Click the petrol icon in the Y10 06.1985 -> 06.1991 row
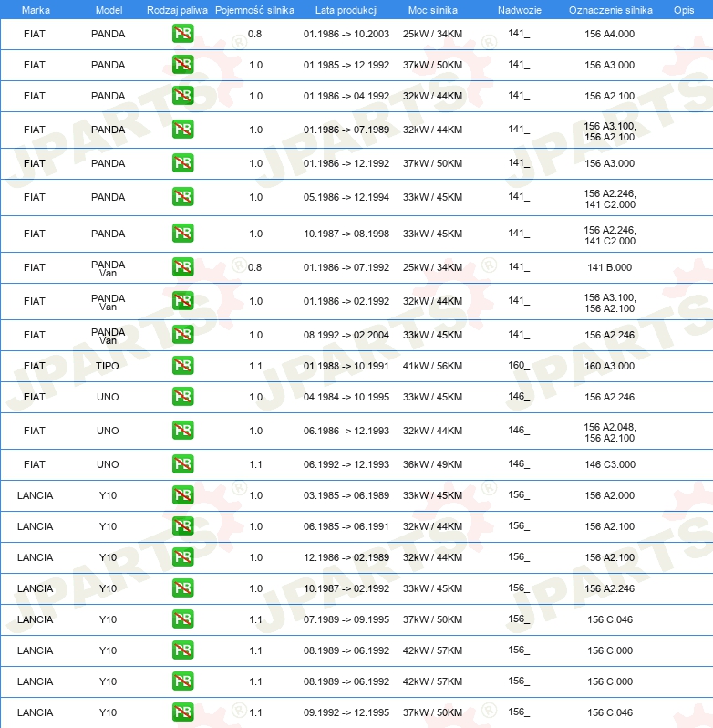The height and width of the screenshot is (728, 713). pos(182,526)
